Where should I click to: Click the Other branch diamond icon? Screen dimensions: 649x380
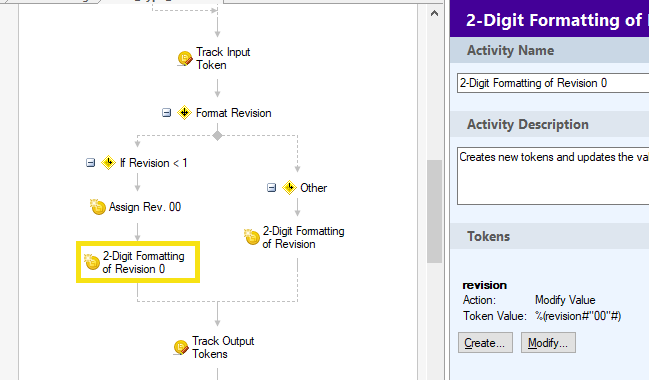[289, 188]
